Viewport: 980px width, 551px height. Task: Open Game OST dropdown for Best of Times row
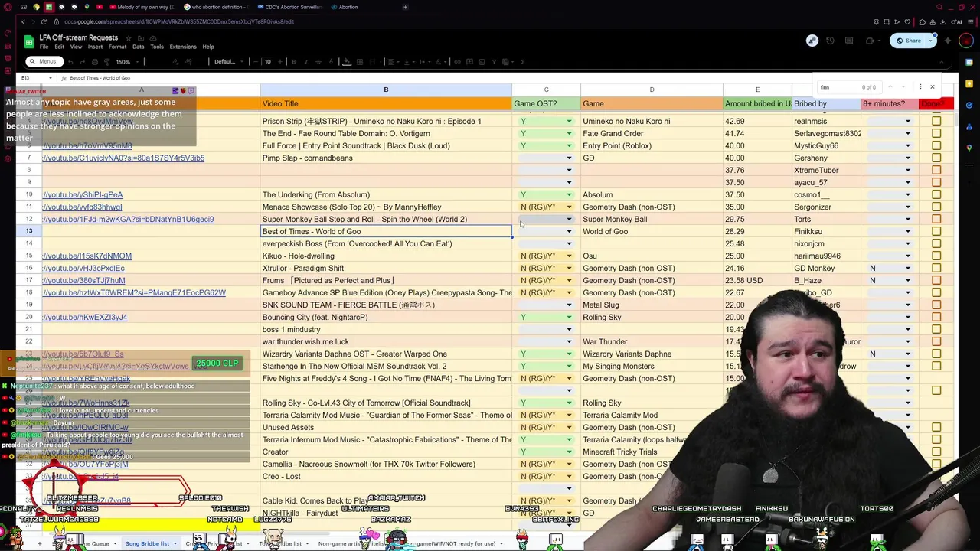tap(569, 231)
